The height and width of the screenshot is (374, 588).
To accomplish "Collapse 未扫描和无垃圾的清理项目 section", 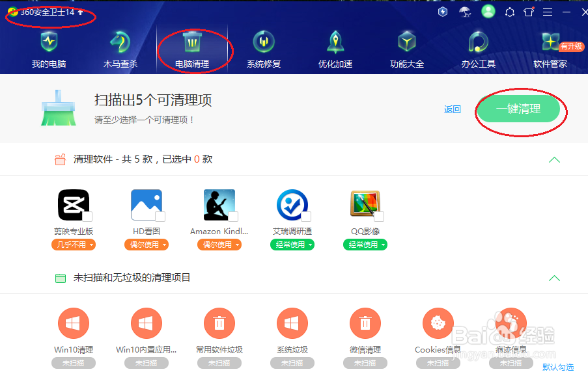I will 554,278.
